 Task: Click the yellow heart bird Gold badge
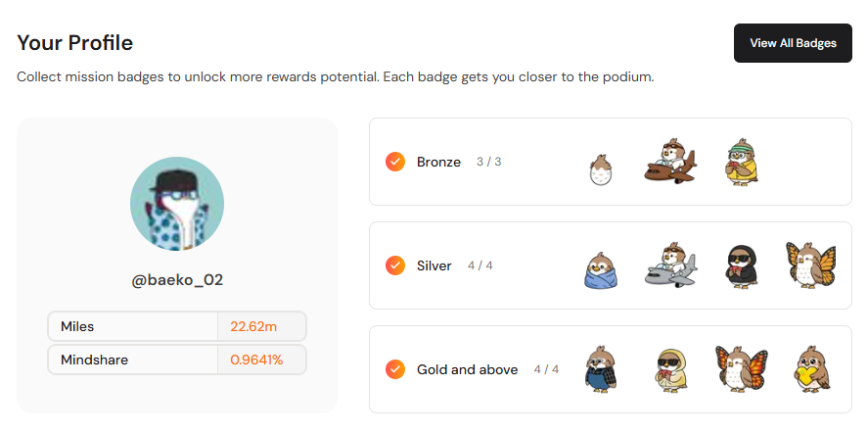(812, 369)
